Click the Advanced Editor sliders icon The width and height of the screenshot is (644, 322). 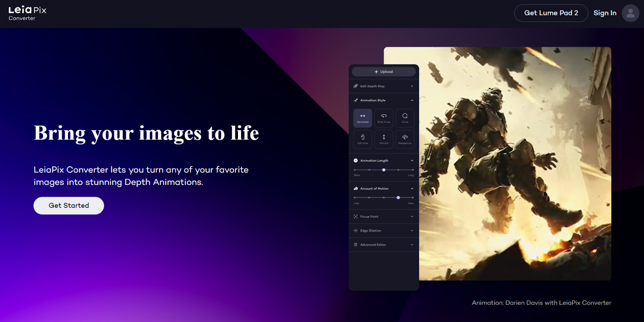click(x=355, y=245)
